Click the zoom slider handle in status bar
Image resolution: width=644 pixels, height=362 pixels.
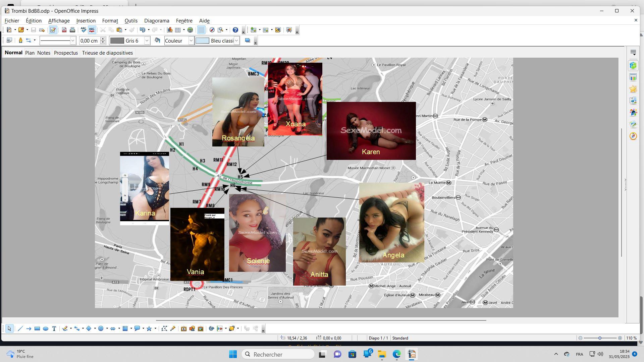pos(600,338)
